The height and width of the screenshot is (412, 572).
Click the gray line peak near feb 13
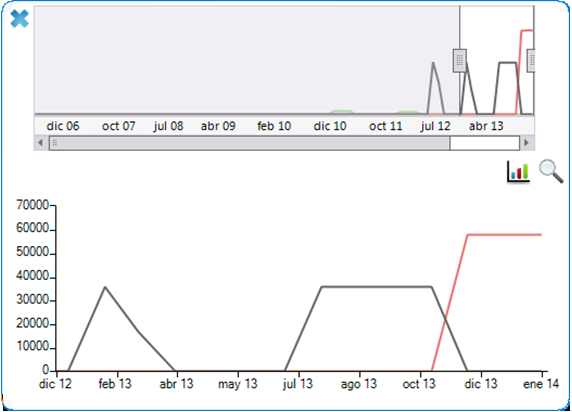[105, 288]
